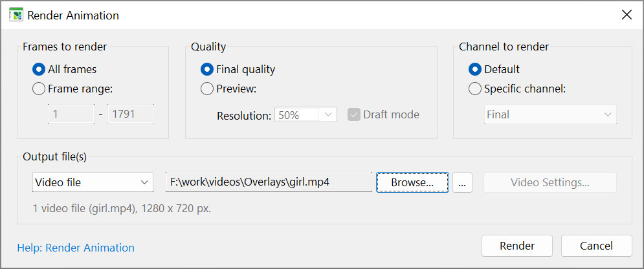Open the Video file output type dropdown
The height and width of the screenshot is (269, 644).
tap(93, 182)
